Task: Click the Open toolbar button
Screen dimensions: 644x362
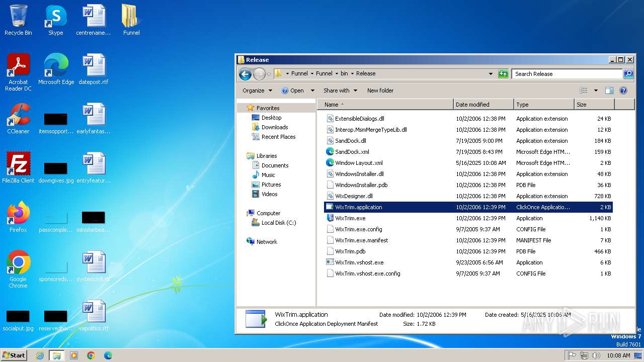Action: coord(293,90)
